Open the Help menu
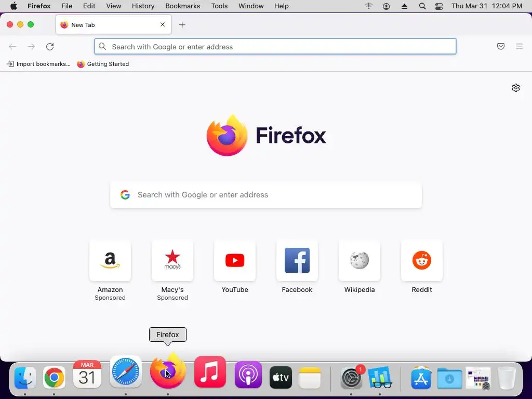Screen dimensions: 532x399 [x=281, y=6]
